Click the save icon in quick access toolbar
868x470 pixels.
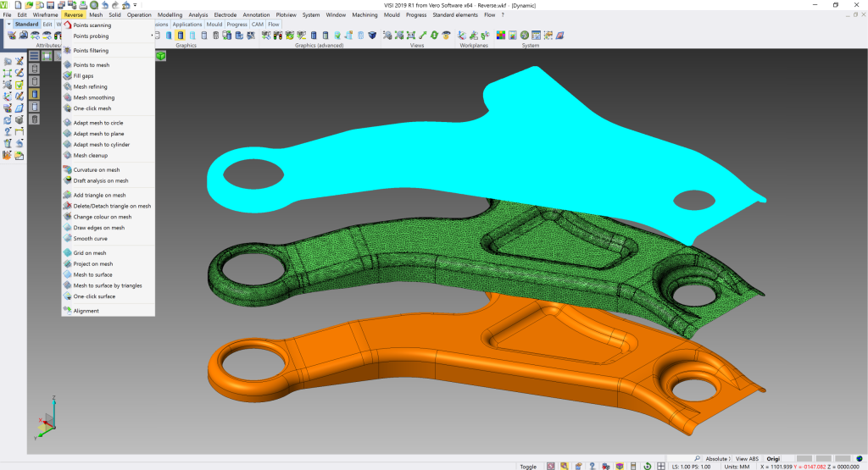point(50,5)
